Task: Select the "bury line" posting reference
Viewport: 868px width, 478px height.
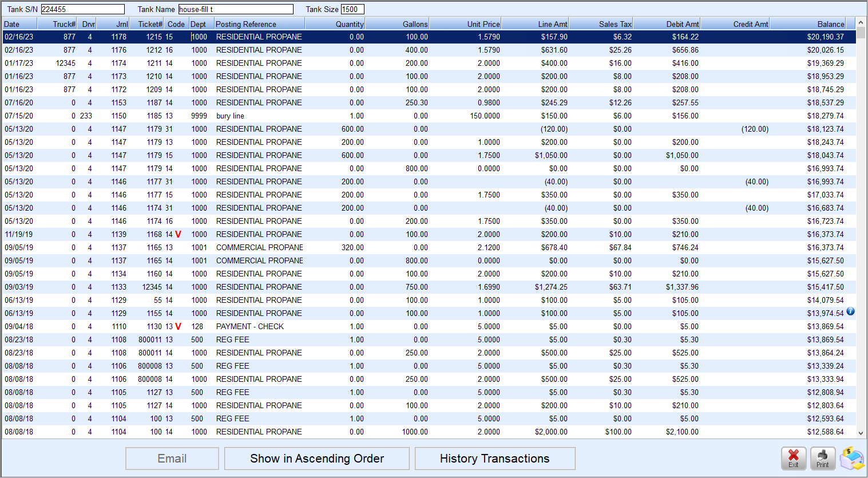Action: click(x=230, y=116)
